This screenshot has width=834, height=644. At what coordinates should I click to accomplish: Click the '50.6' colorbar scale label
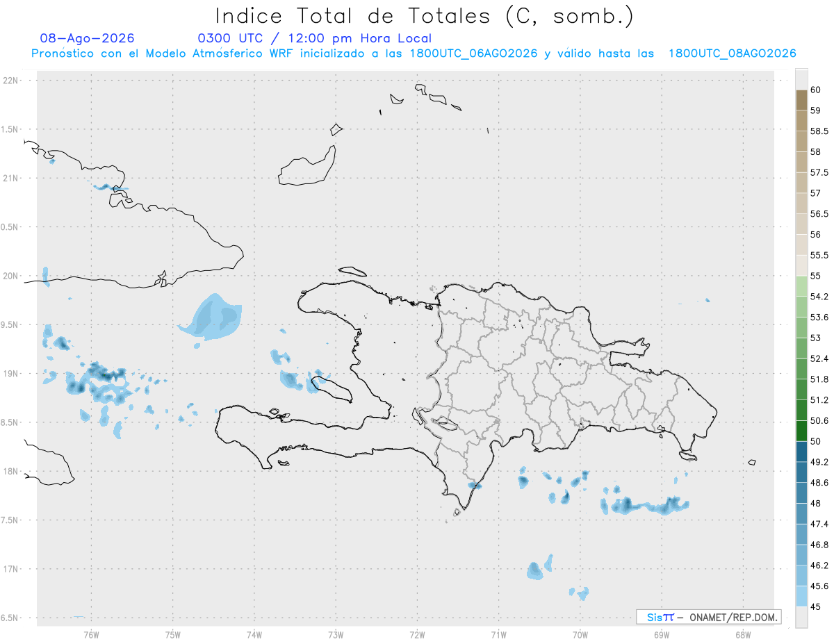[819, 421]
